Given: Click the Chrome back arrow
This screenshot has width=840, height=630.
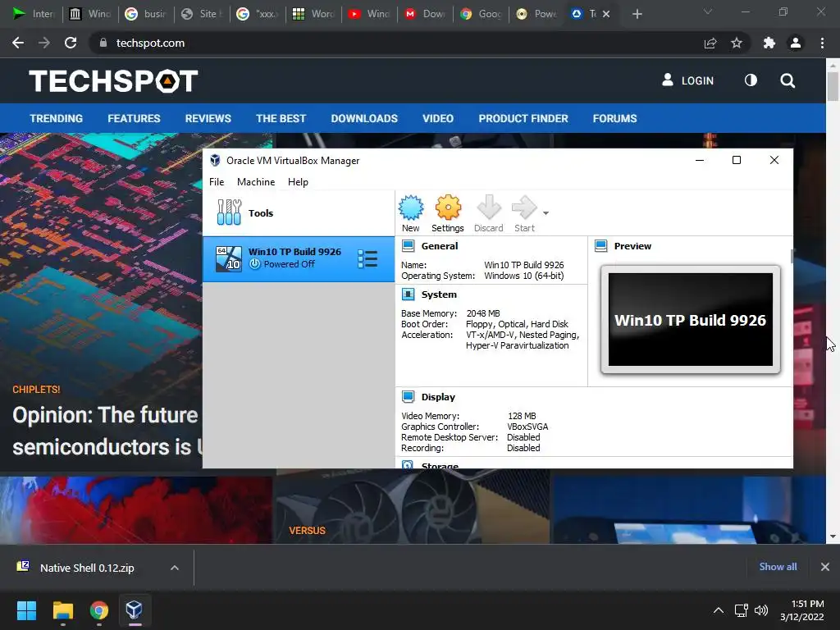Looking at the screenshot, I should tap(18, 43).
